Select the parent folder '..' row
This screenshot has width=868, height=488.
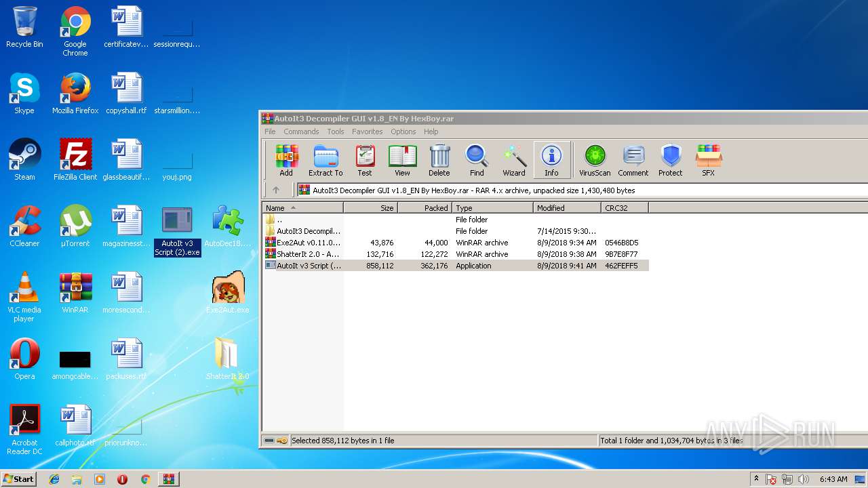point(455,220)
